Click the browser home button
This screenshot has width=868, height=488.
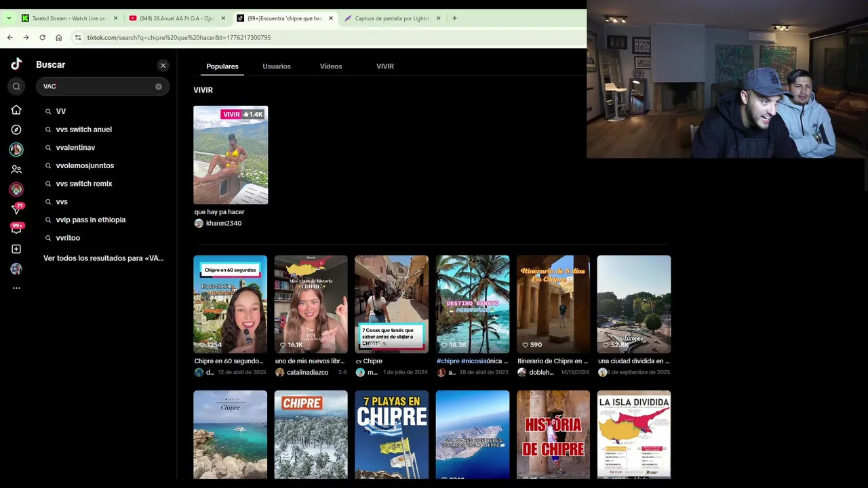pyautogui.click(x=58, y=37)
